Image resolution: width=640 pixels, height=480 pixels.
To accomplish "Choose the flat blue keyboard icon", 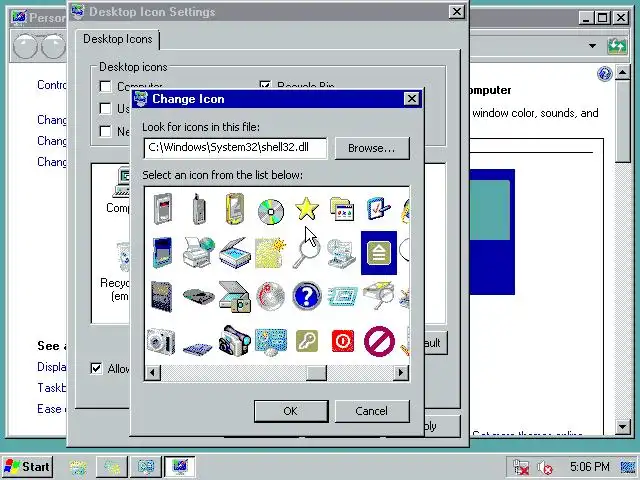I will pyautogui.click(x=198, y=349).
